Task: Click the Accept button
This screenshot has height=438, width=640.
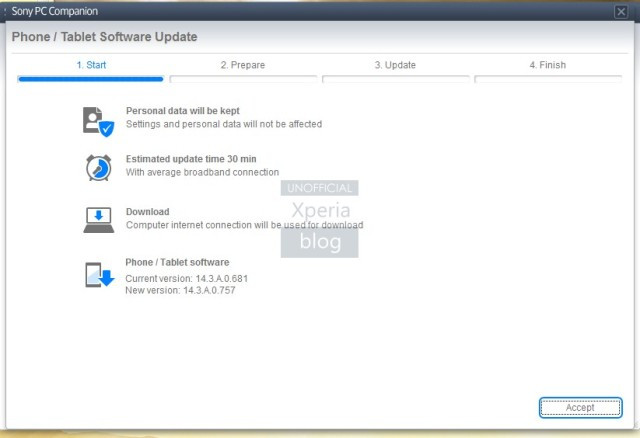Action: tap(580, 407)
